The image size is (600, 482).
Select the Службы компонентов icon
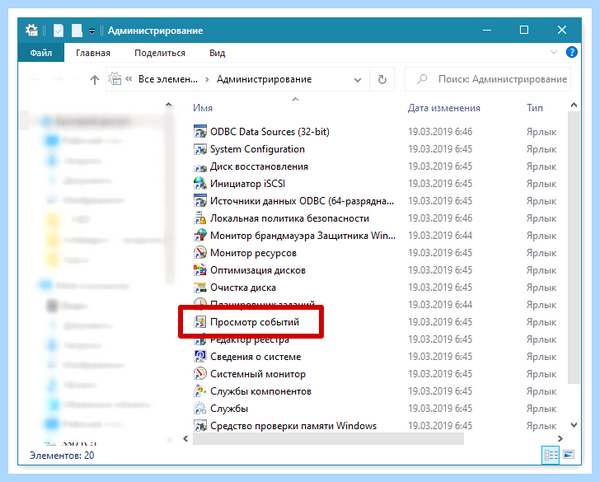pos(200,391)
